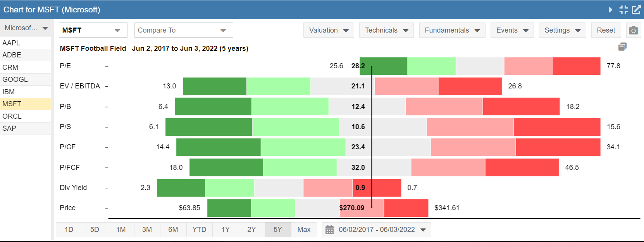
Task: Click the P/FCF maximum value 46.5
Action: pos(572,168)
